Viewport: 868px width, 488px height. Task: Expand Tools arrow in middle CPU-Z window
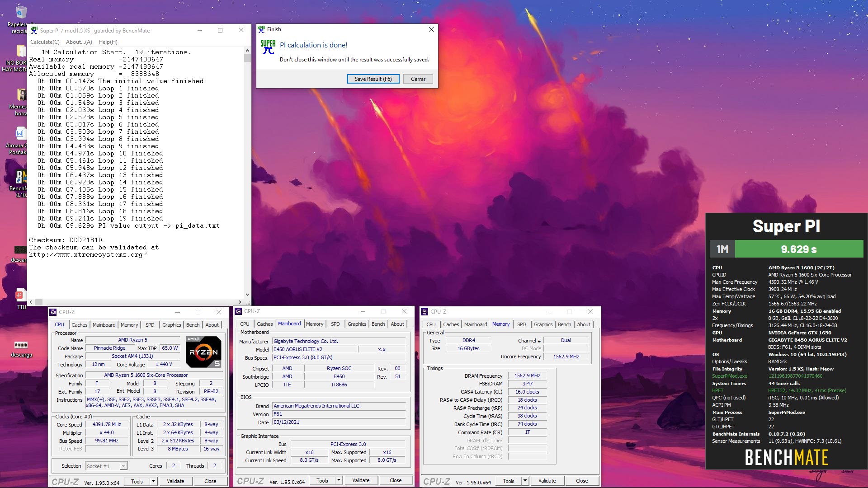[339, 480]
